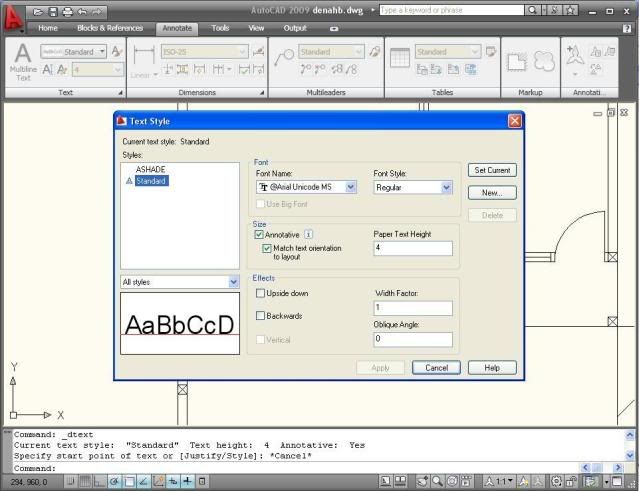The height and width of the screenshot is (491, 639).
Task: Toggle Snap Mode in status bar
Action: 70,482
